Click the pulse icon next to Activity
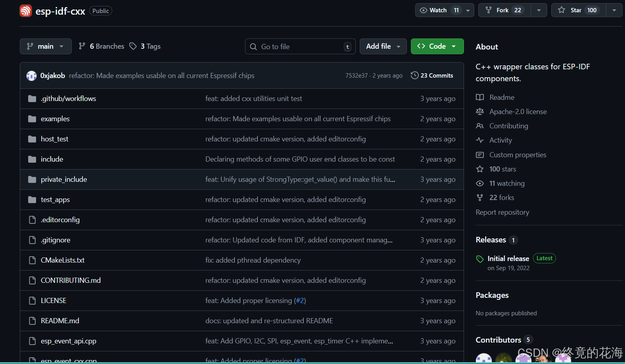 point(480,140)
